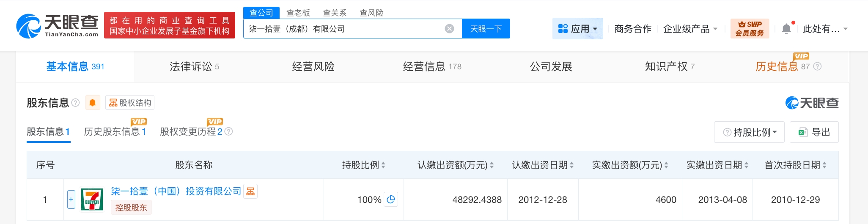Switch to the 法律诉讼 tab

194,66
